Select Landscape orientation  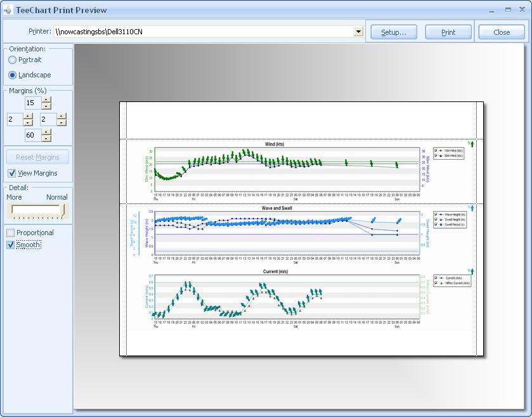tap(12, 75)
